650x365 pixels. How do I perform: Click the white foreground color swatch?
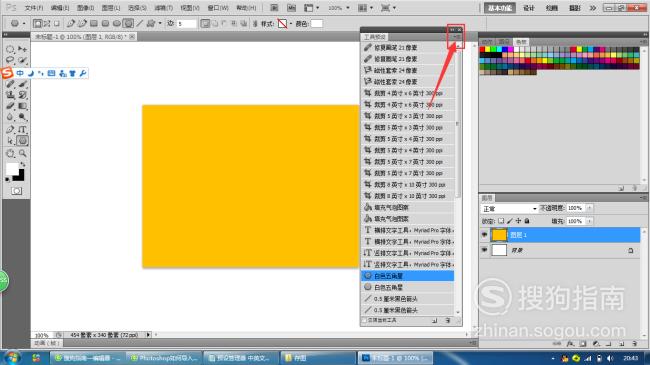pos(12,168)
